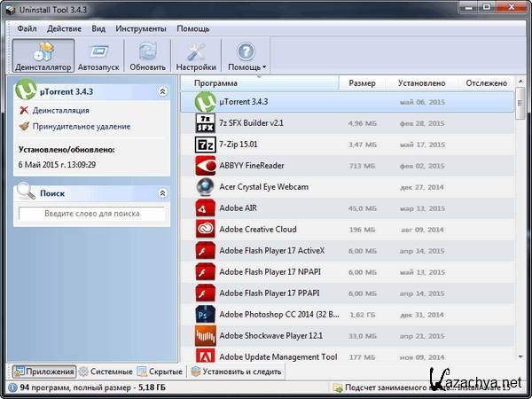
Task: Click the Деинсталляция link
Action: click(60, 111)
